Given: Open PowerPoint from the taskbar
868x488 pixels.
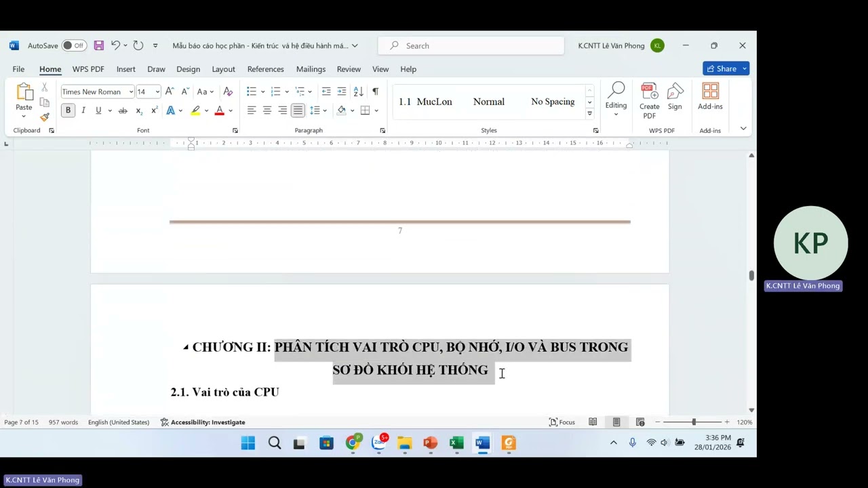Looking at the screenshot, I should click(431, 443).
